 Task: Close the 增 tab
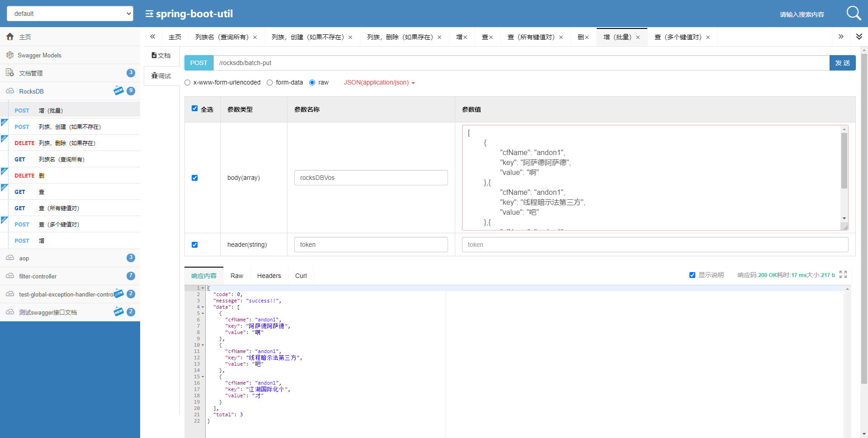[465, 38]
